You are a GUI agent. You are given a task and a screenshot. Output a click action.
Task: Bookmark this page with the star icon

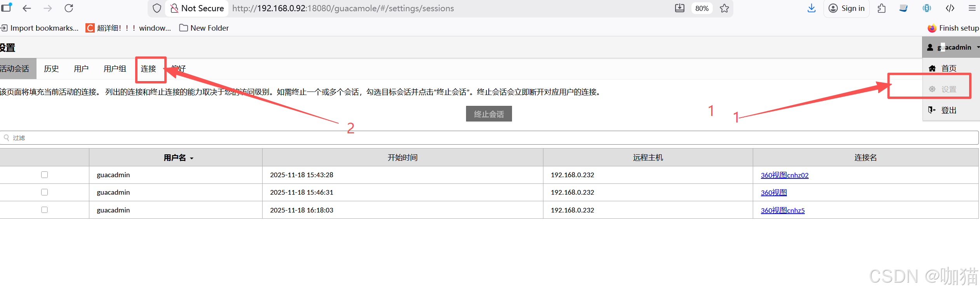(x=724, y=8)
